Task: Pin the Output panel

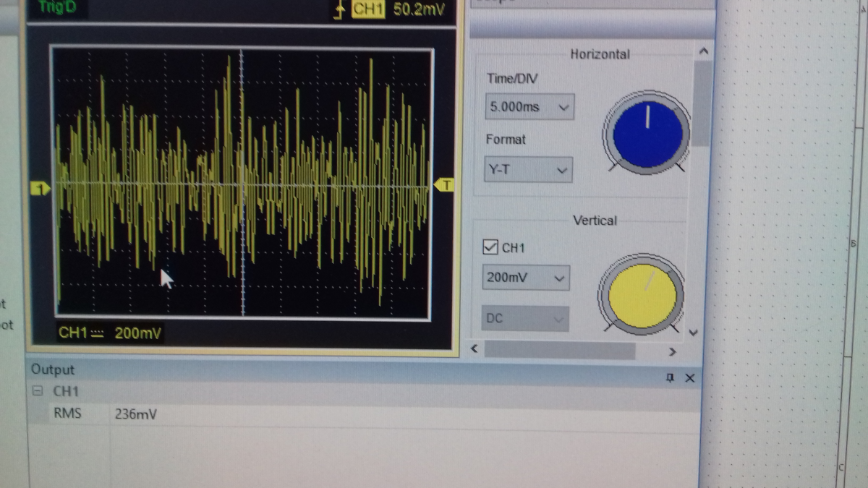Action: [670, 378]
